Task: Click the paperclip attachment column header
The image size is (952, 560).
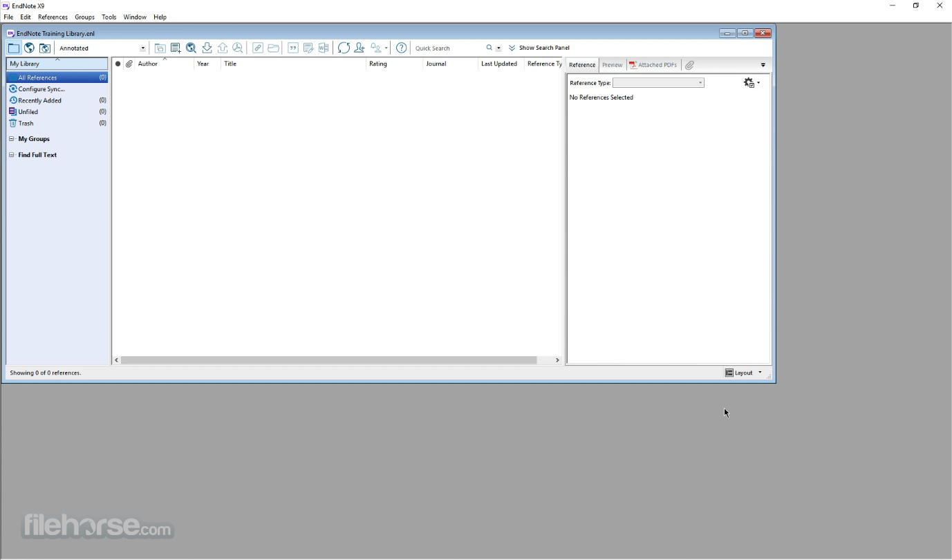Action: coord(129,64)
